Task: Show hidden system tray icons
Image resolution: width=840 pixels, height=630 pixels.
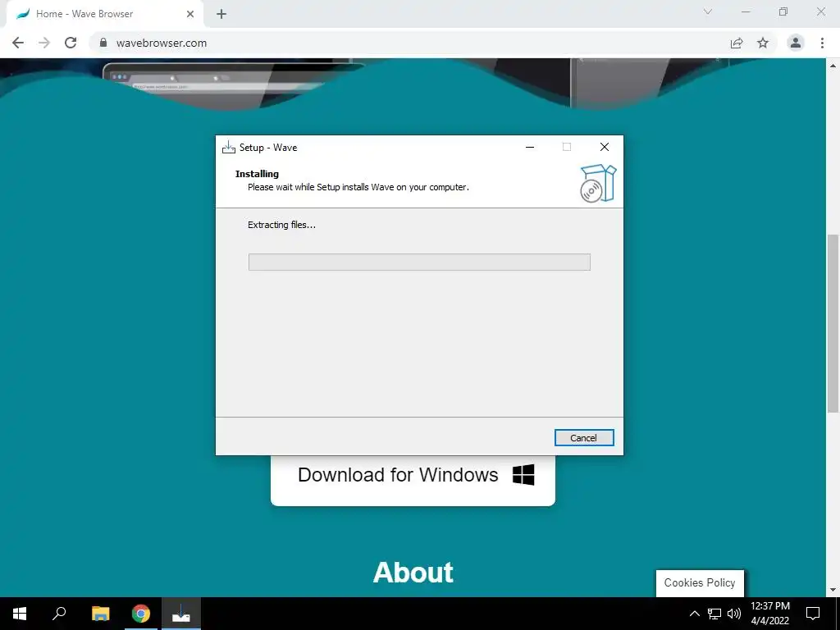Action: coord(694,614)
